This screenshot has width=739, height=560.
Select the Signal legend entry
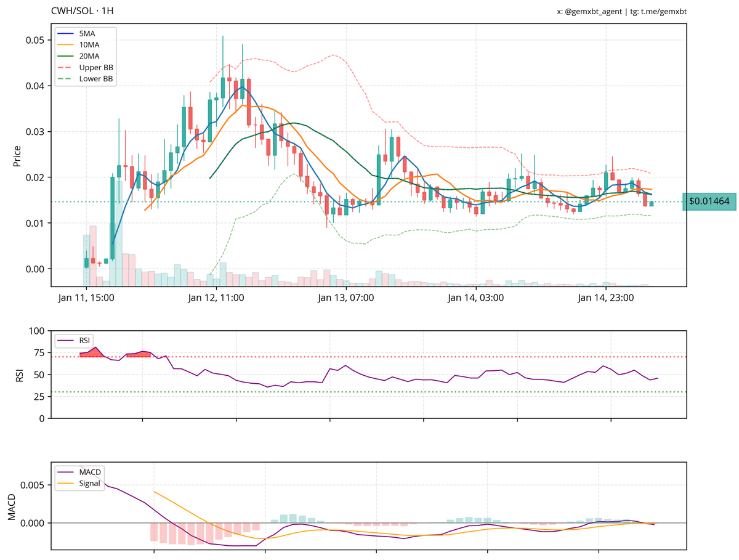[79, 484]
